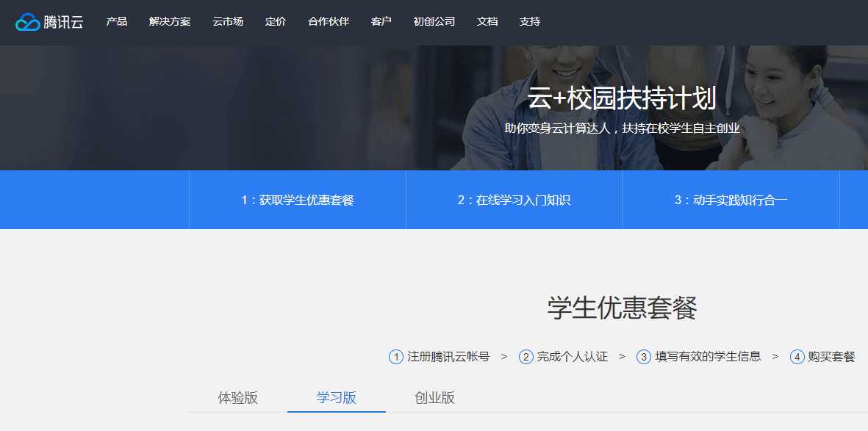Click the Tencent Cloud logo icon
This screenshot has width=868, height=431.
(x=28, y=22)
